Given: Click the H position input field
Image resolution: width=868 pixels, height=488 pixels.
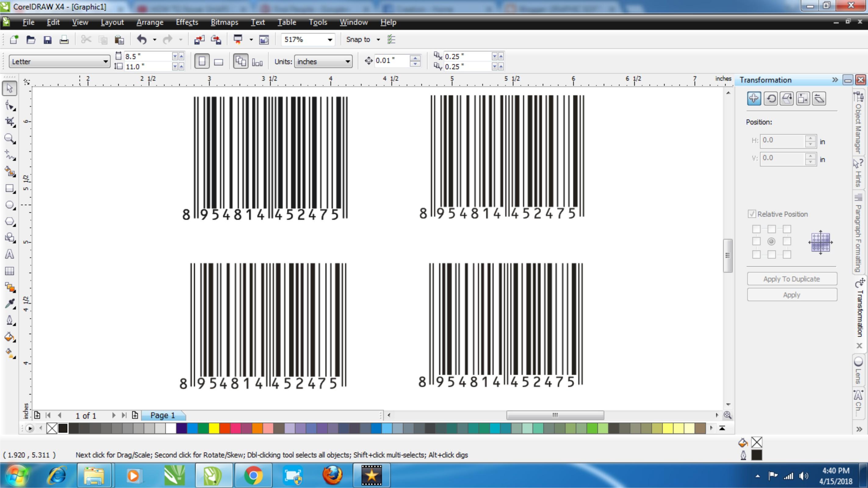Looking at the screenshot, I should (782, 139).
